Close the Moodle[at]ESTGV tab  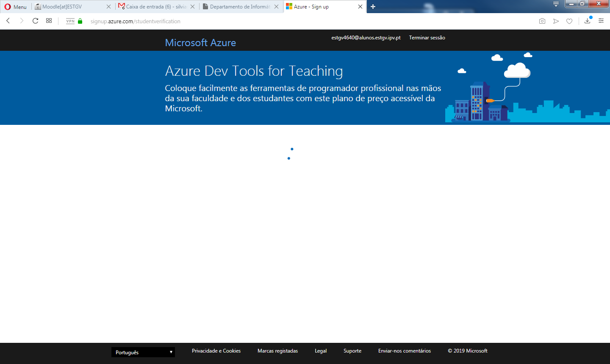[x=108, y=7]
